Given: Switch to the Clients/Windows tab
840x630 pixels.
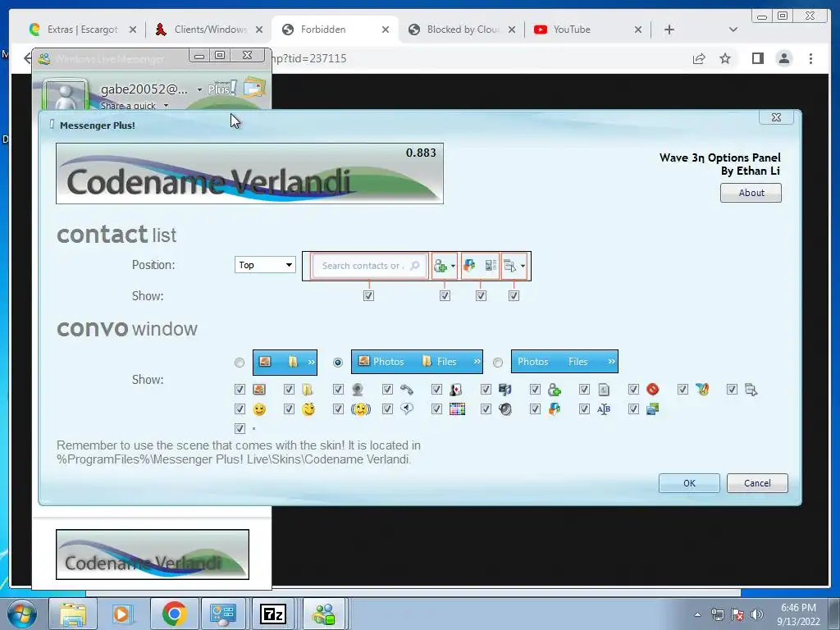Looking at the screenshot, I should 210,30.
